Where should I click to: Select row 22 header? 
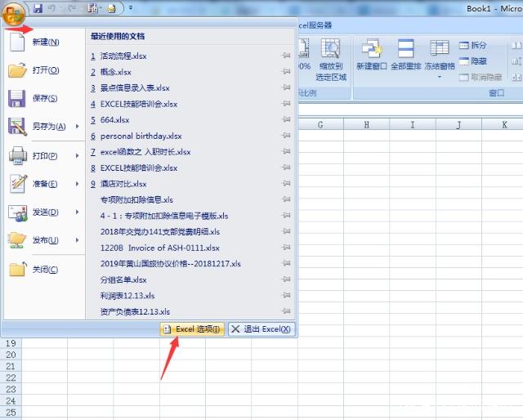(x=11, y=378)
